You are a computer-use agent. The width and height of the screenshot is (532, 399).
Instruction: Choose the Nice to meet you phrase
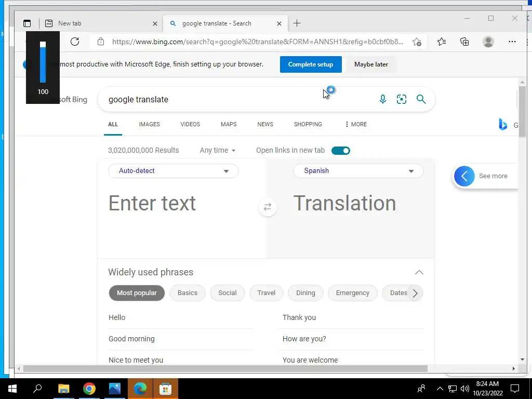pyautogui.click(x=136, y=361)
